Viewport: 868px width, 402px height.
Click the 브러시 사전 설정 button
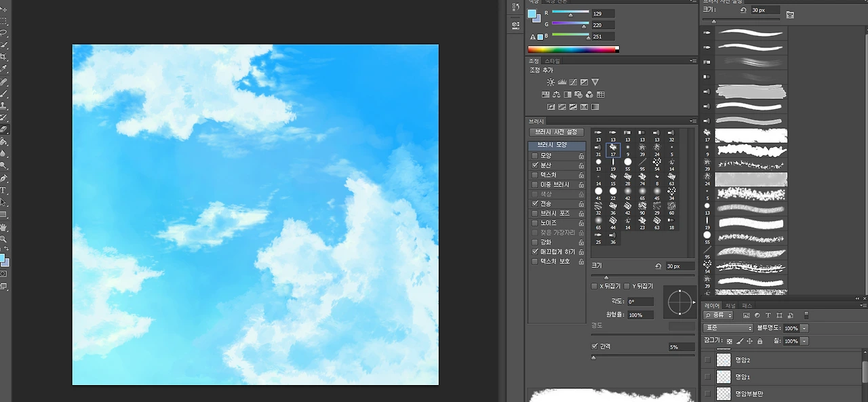556,132
